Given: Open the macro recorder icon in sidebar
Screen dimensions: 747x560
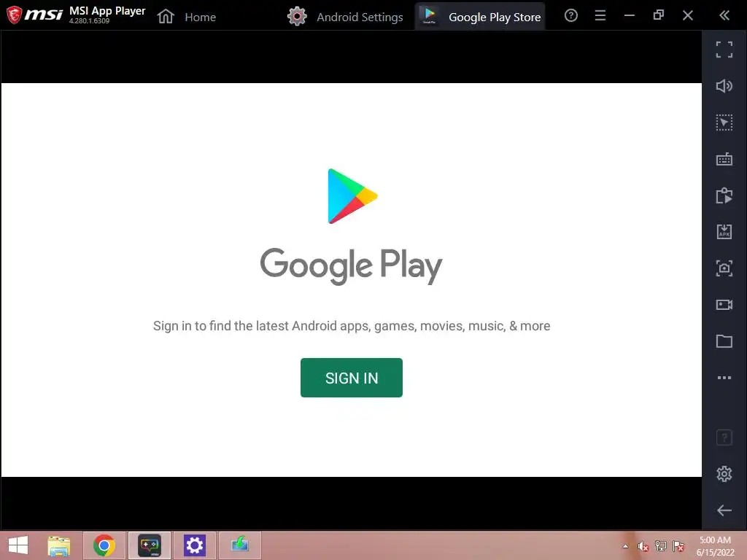Looking at the screenshot, I should pyautogui.click(x=724, y=195).
